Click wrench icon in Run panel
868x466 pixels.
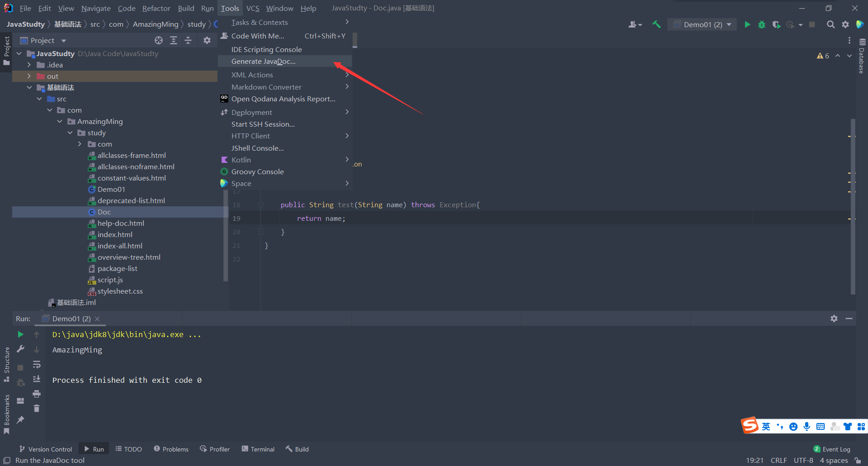tap(20, 349)
